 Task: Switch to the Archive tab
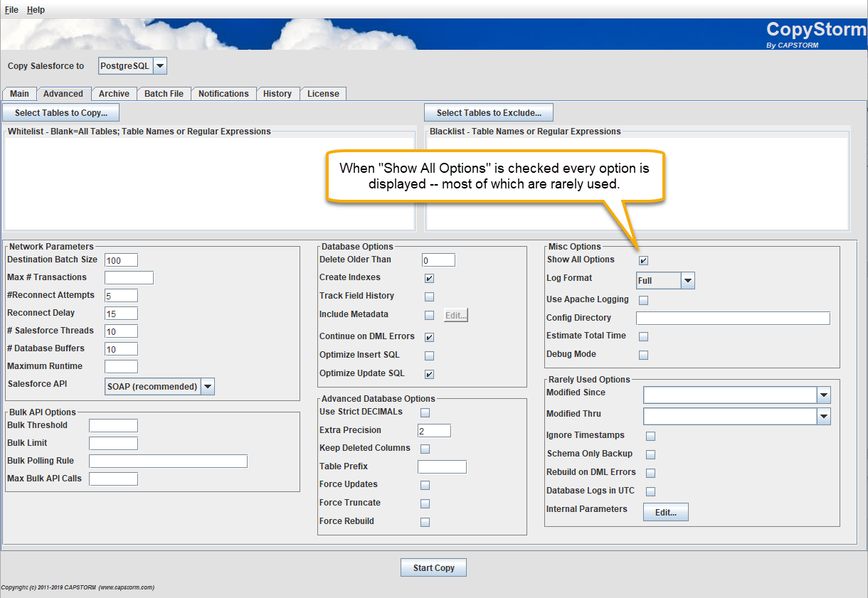click(x=114, y=94)
